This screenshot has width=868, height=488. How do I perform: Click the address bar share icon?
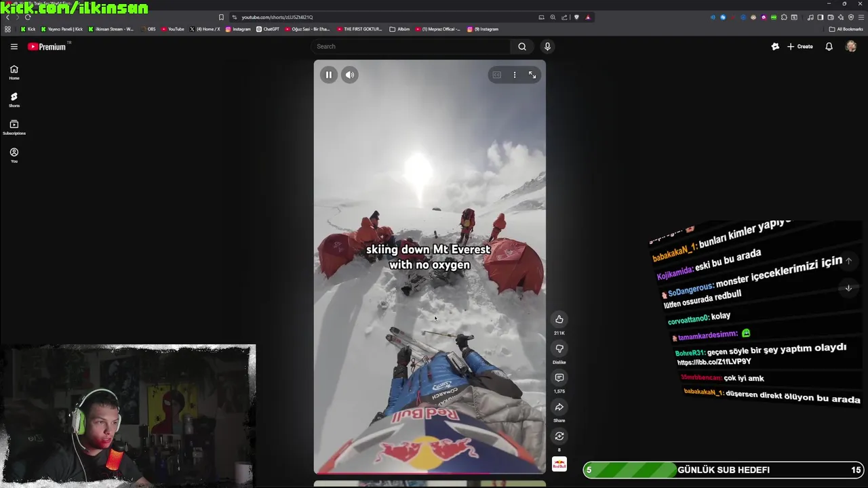[x=564, y=17]
